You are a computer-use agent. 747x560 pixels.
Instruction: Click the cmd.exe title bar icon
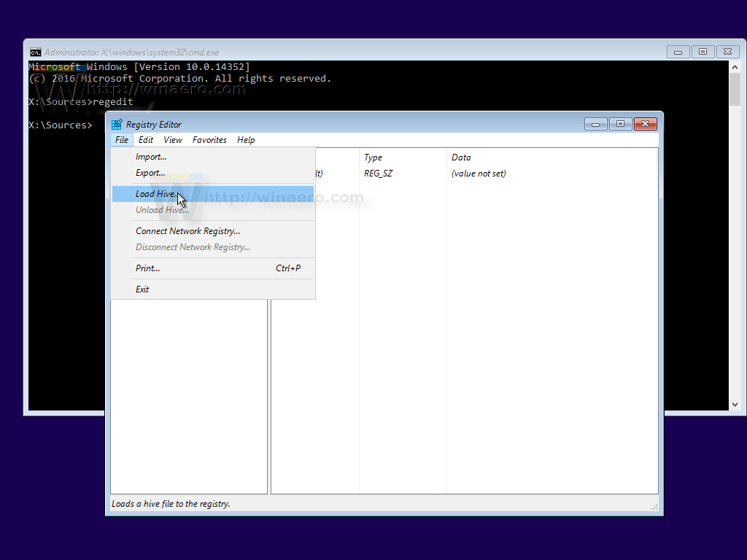point(35,52)
